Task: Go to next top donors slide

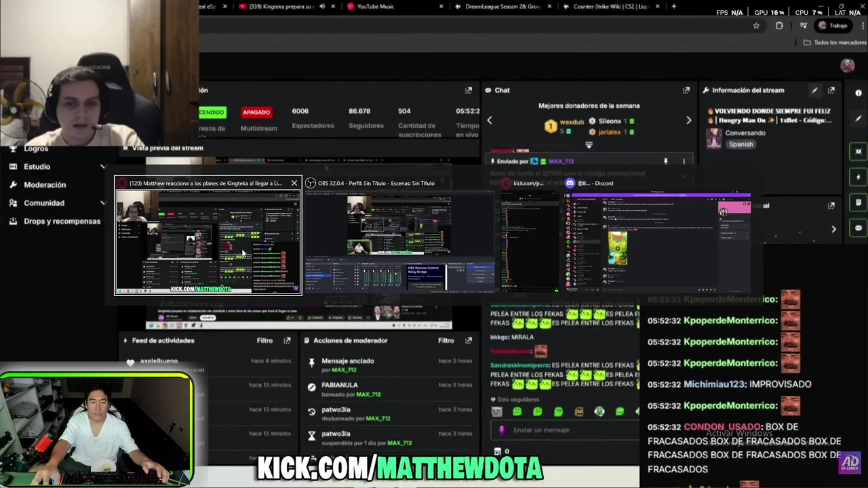Action: 688,121
